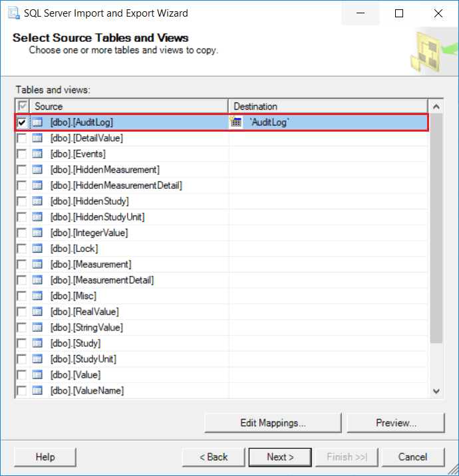The image size is (459, 476).
Task: Click the vertical scrollbar thumb
Action: tap(436, 228)
